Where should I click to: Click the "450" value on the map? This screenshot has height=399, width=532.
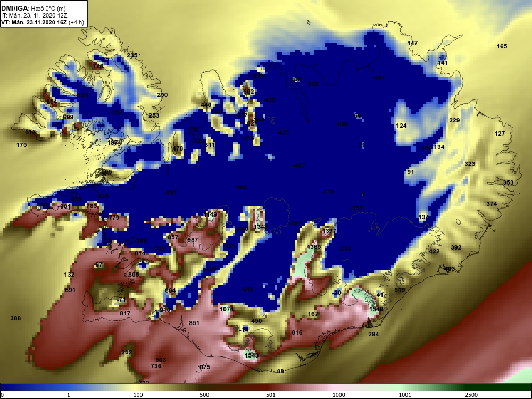256,321
